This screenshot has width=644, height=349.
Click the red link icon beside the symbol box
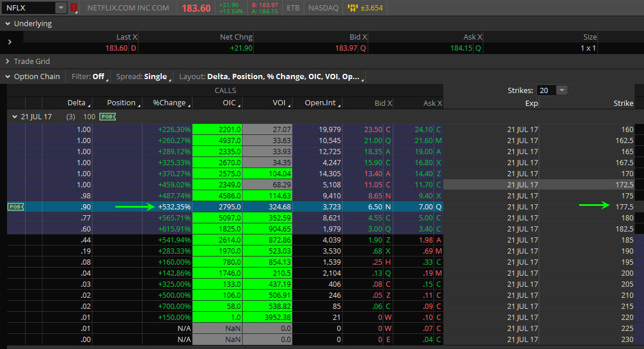[x=74, y=8]
